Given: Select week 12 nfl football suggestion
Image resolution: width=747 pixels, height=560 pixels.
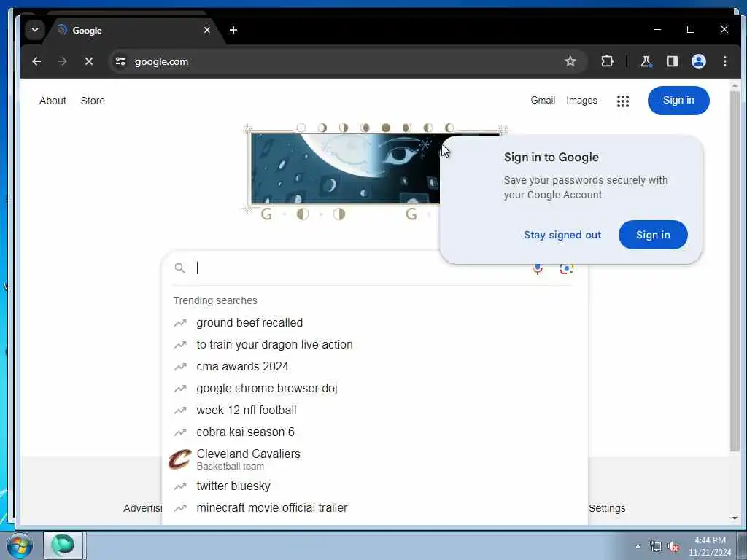Looking at the screenshot, I should [x=374, y=411].
